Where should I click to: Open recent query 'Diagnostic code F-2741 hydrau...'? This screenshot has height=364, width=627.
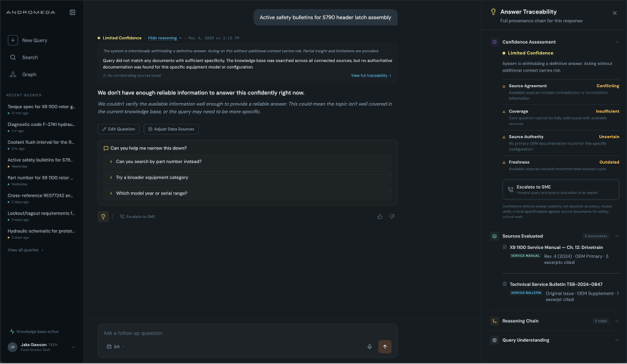(x=42, y=127)
